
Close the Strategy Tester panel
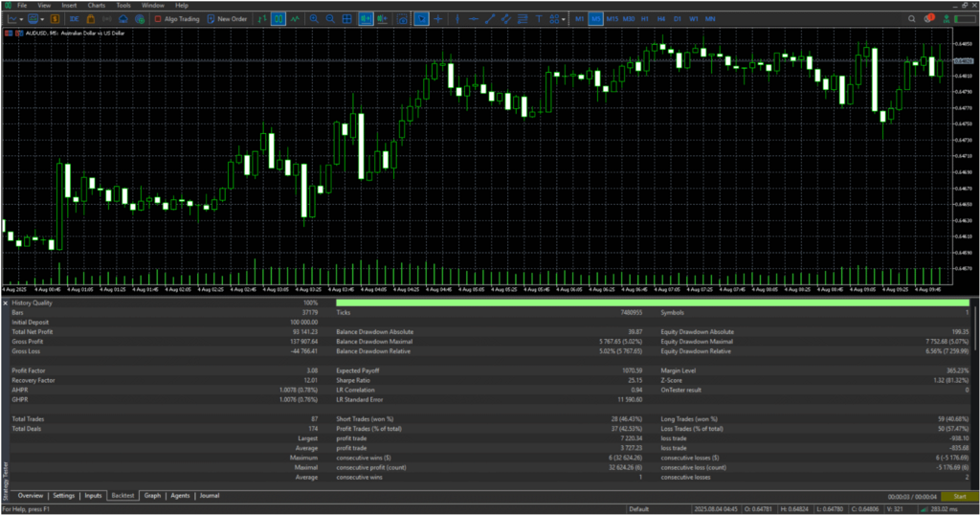click(5, 302)
